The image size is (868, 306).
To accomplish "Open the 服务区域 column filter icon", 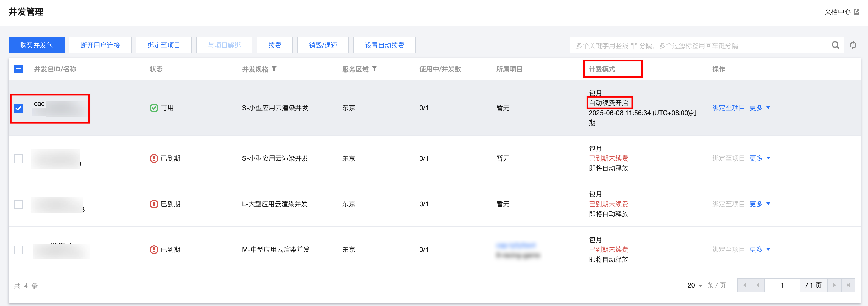I will click(374, 69).
